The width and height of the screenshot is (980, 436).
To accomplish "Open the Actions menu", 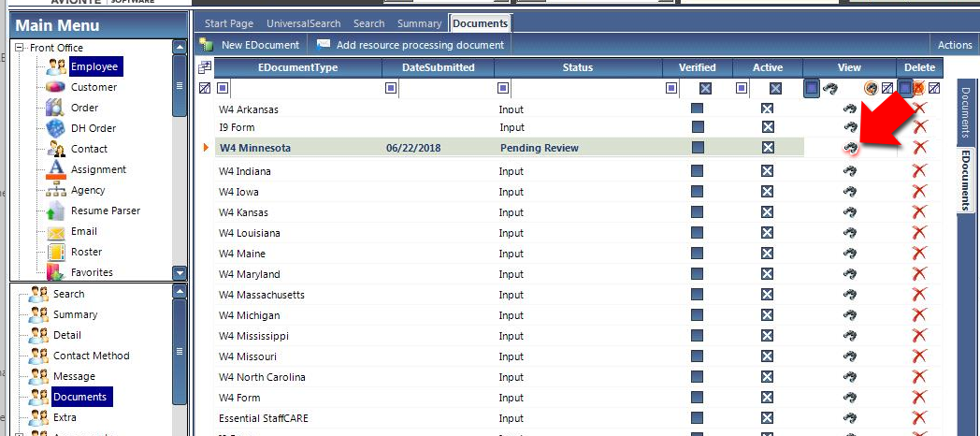I will [955, 45].
